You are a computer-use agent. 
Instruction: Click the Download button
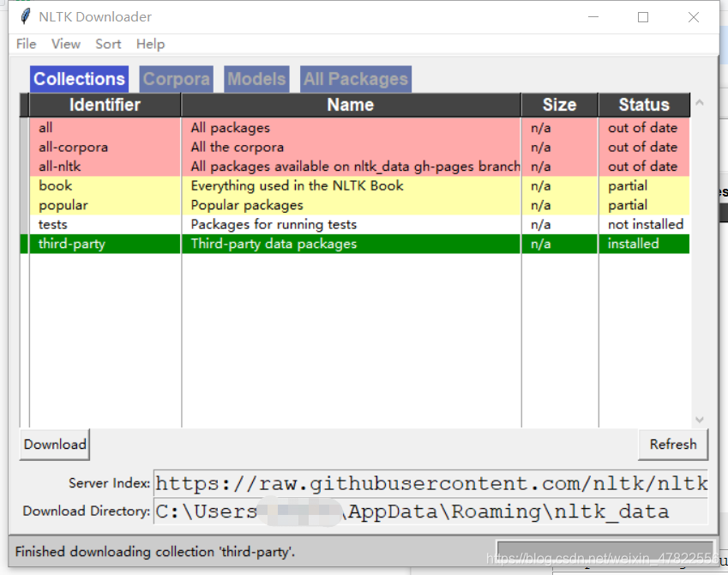(55, 445)
